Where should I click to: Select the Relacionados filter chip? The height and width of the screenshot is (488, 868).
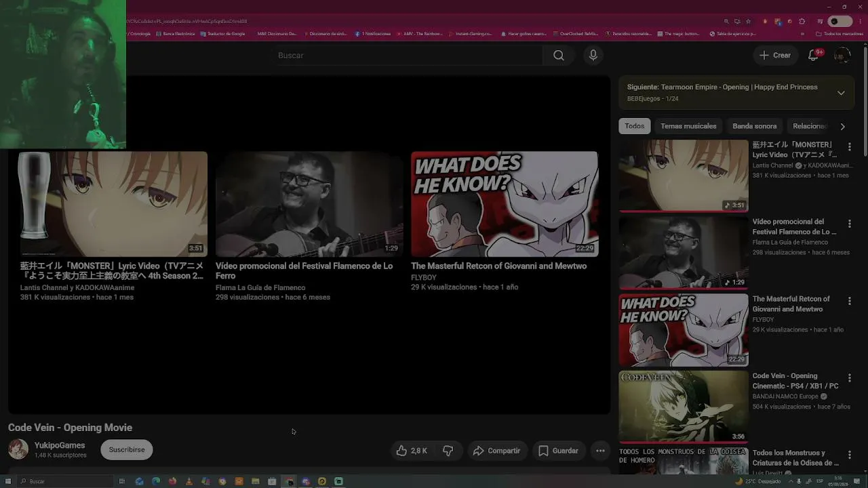810,126
